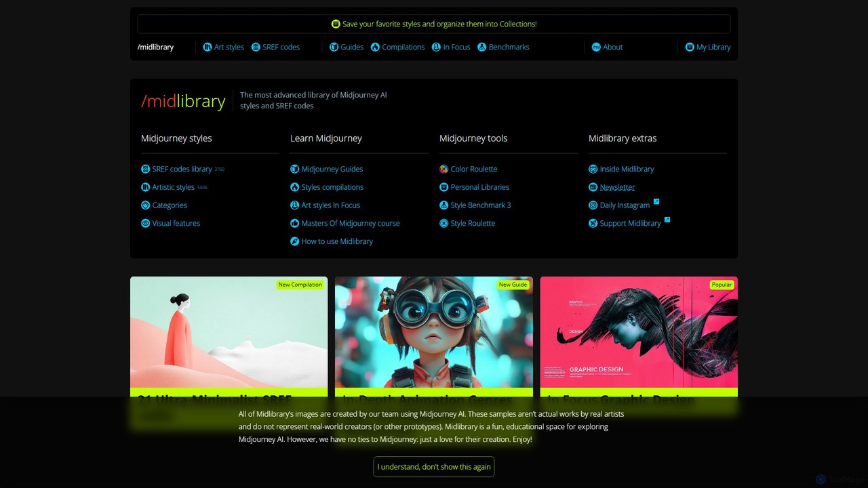Screen dimensions: 868x488
Task: Click the large /midlibrary logo
Action: point(183,101)
